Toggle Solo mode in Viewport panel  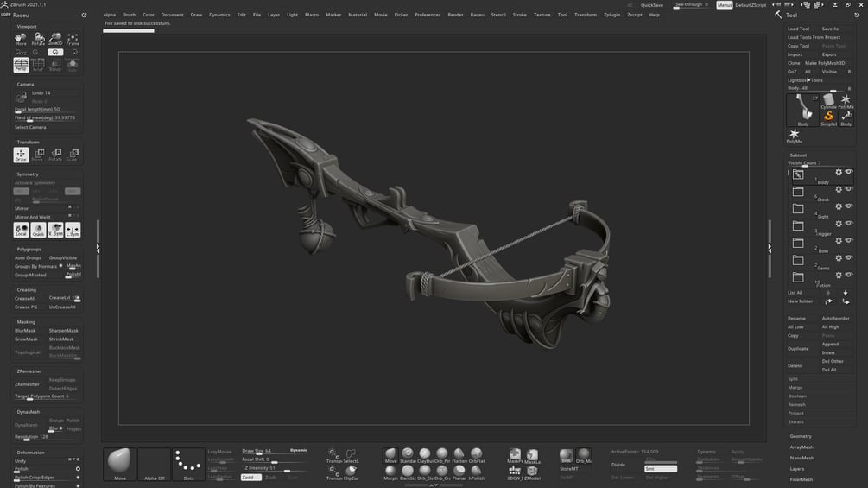pos(73,65)
